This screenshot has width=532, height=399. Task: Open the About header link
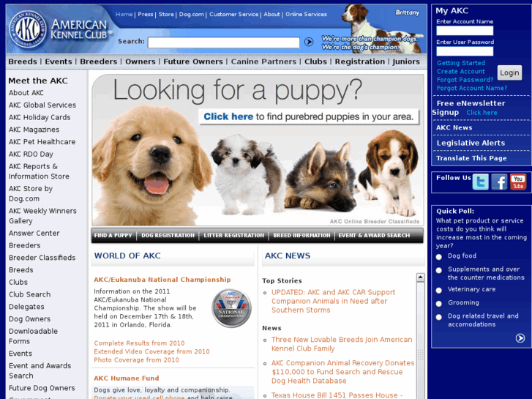(271, 14)
